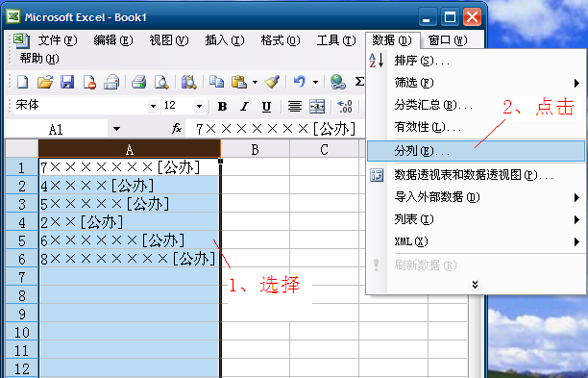Select the Format Painter brush icon
The width and height of the screenshot is (588, 378).
click(x=272, y=82)
